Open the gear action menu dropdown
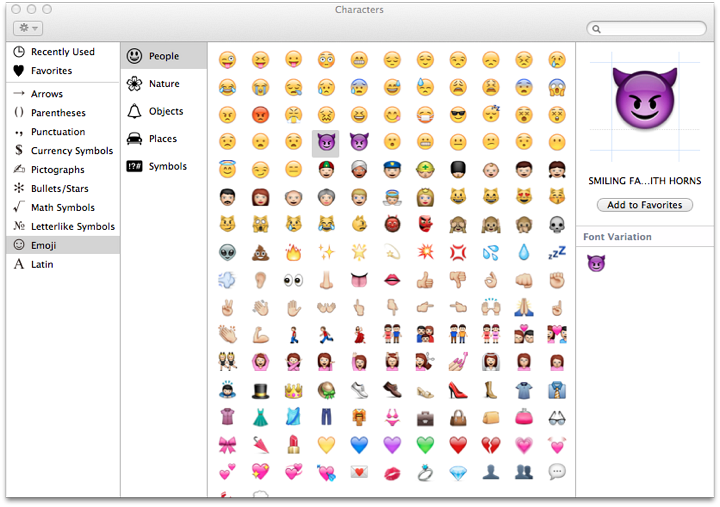Image resolution: width=720 pixels, height=507 pixels. 28,28
